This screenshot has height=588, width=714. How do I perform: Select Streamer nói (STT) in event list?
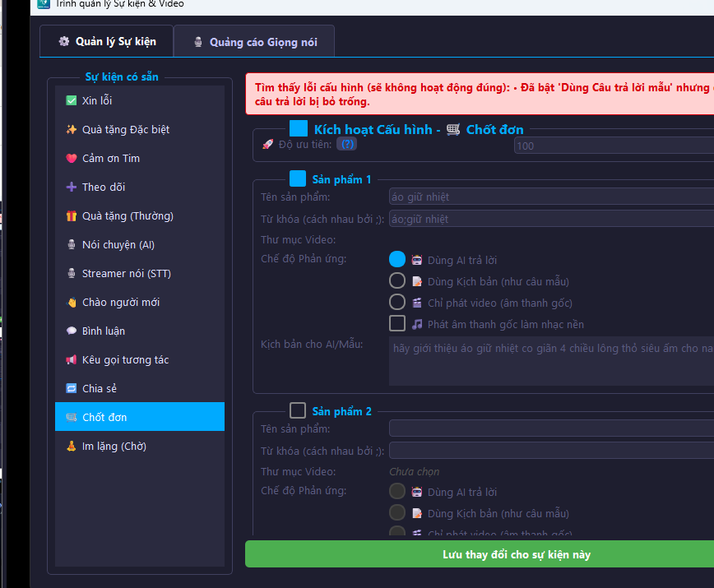126,273
